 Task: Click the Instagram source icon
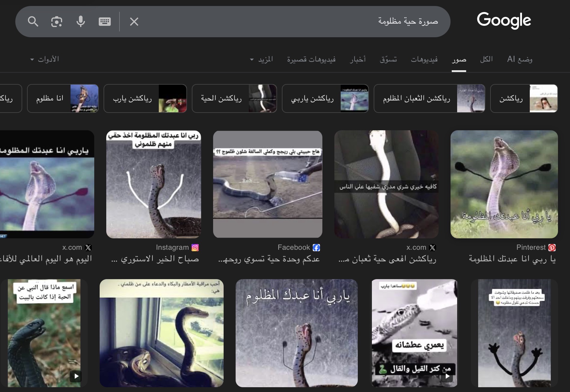coord(195,248)
